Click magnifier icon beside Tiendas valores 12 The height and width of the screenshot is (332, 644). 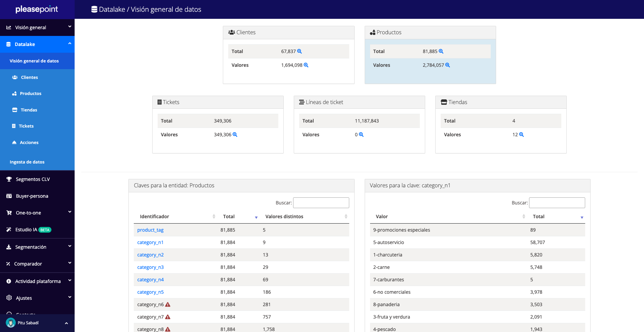coord(521,135)
